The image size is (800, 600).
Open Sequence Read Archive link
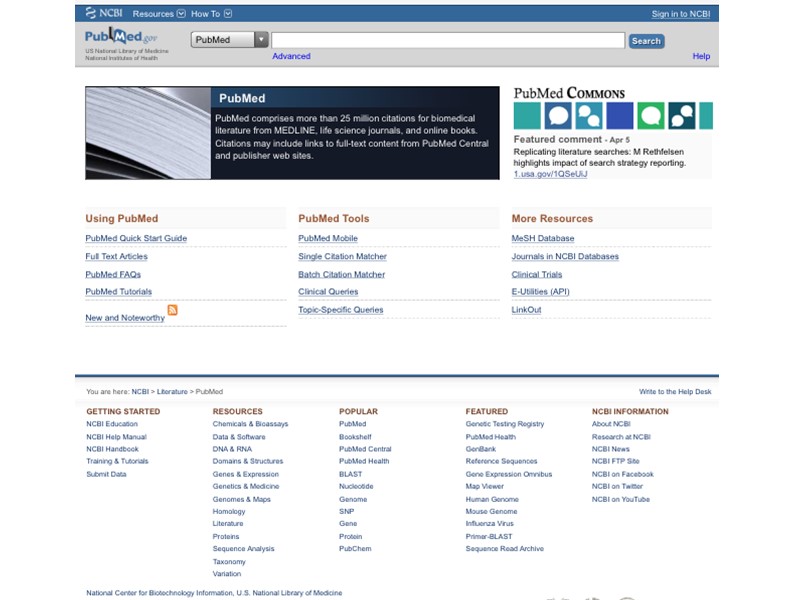(505, 549)
